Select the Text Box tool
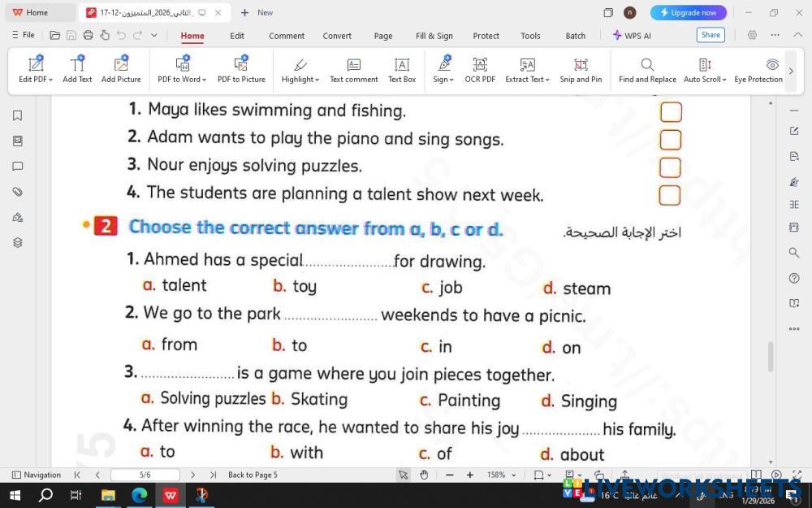Image resolution: width=812 pixels, height=508 pixels. pos(401,70)
